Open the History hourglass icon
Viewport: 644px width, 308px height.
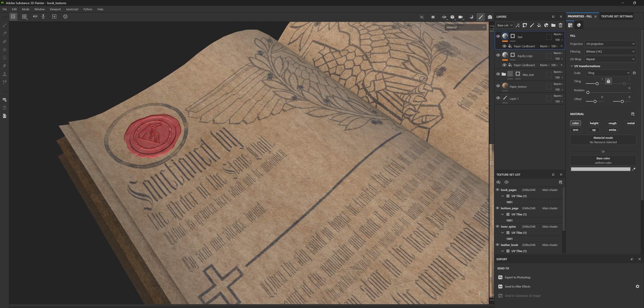pyautogui.click(x=4, y=108)
